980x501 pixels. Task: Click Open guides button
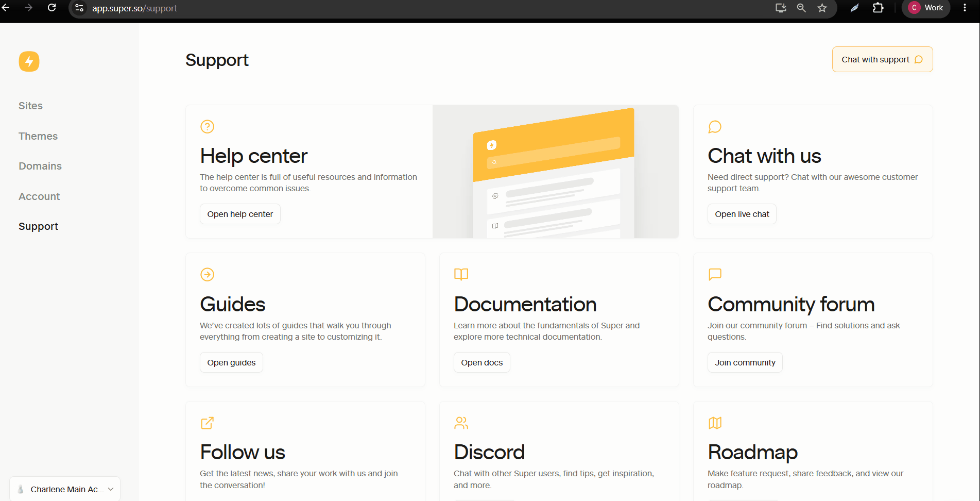pyautogui.click(x=231, y=362)
